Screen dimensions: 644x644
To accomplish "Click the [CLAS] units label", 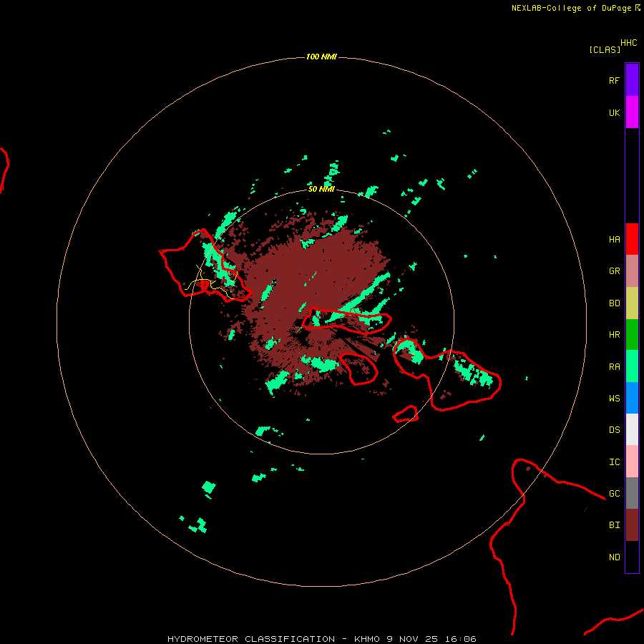I will [605, 49].
